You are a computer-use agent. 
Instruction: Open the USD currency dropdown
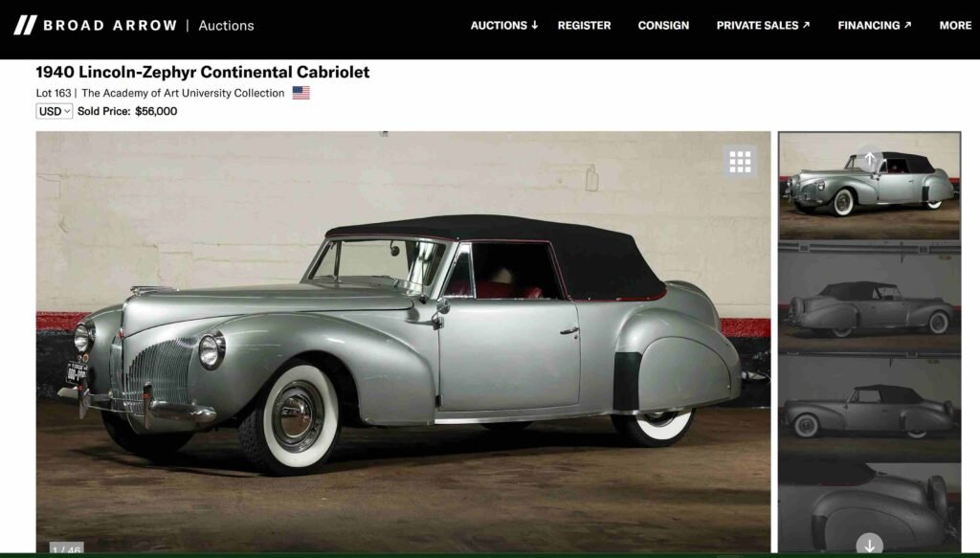(x=55, y=111)
